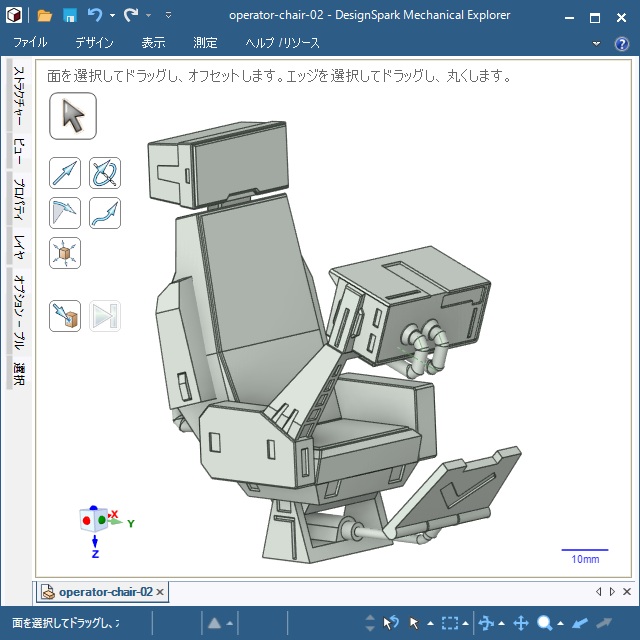Switch to the 表示 tab
640x640 pixels.
pyautogui.click(x=153, y=42)
